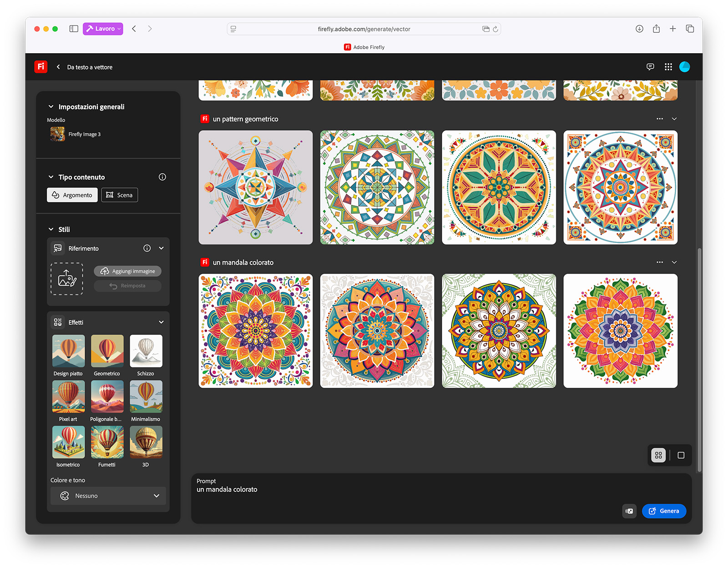Collapse the Riferimento panel
728x568 pixels.
pos(161,248)
